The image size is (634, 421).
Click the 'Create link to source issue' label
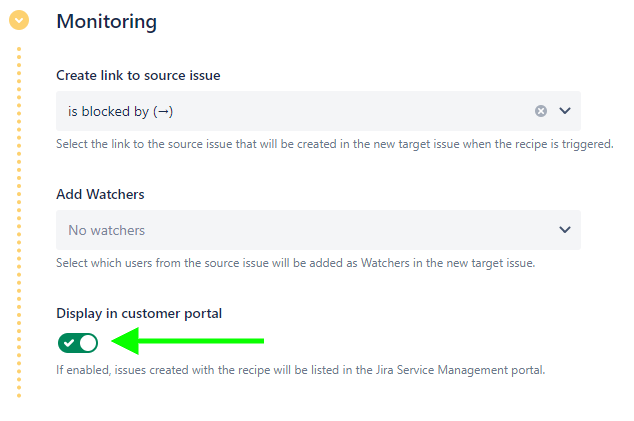(138, 75)
